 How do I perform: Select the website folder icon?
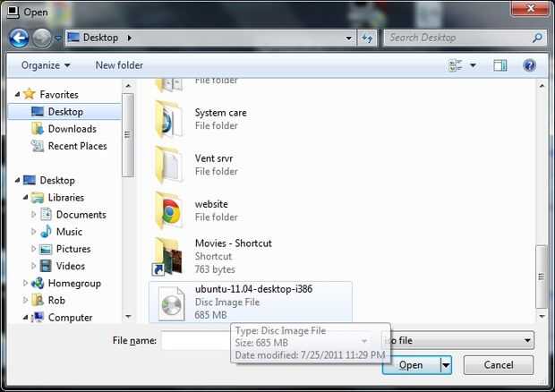[169, 210]
